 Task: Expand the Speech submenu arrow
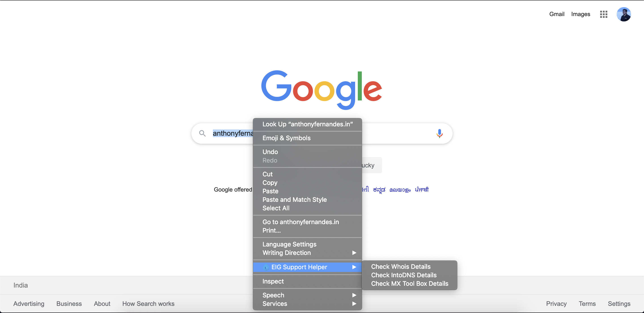(354, 295)
